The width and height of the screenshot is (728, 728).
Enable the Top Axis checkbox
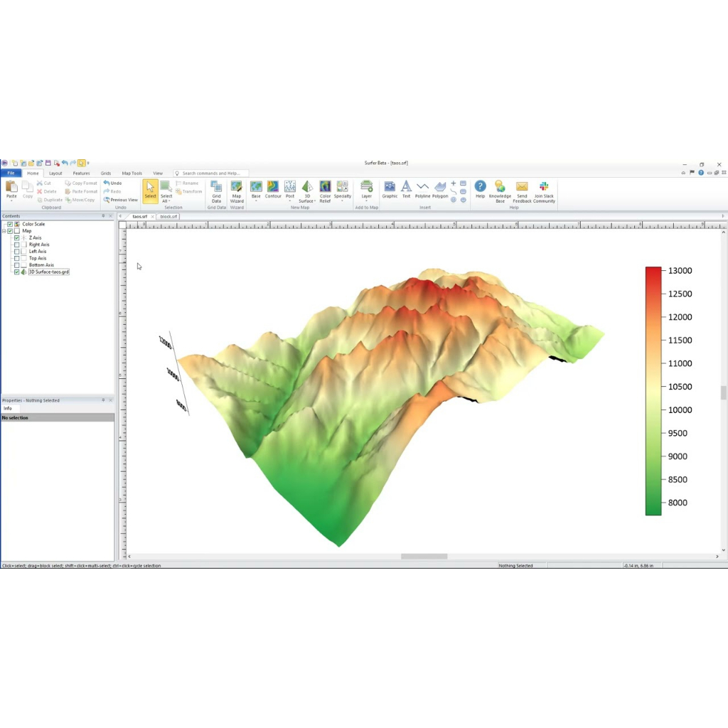tap(17, 258)
